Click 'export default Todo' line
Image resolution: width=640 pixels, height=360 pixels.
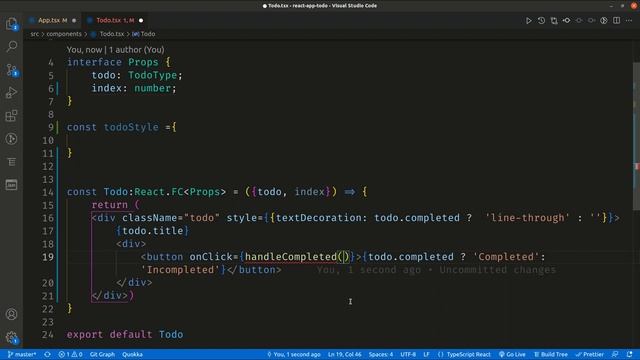(x=125, y=334)
